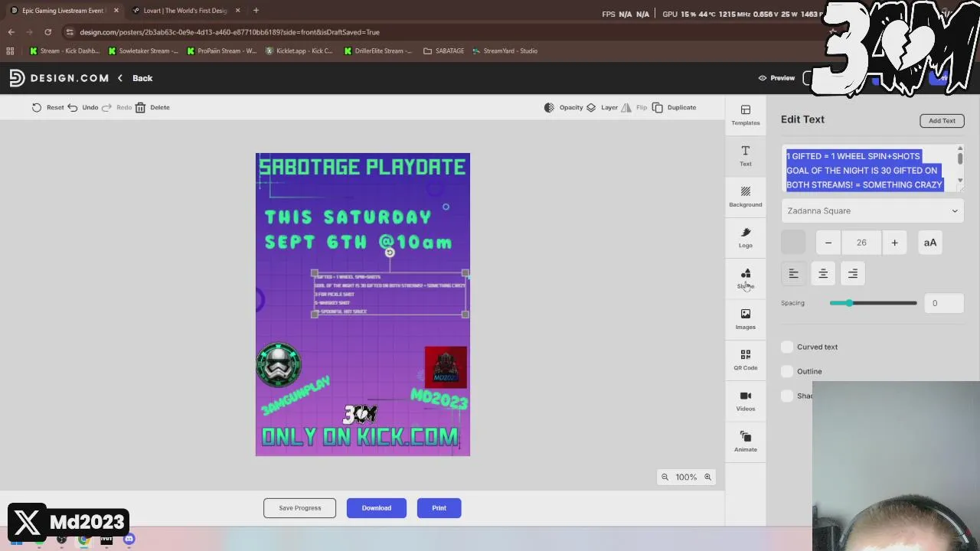Click the Print button

(439, 508)
